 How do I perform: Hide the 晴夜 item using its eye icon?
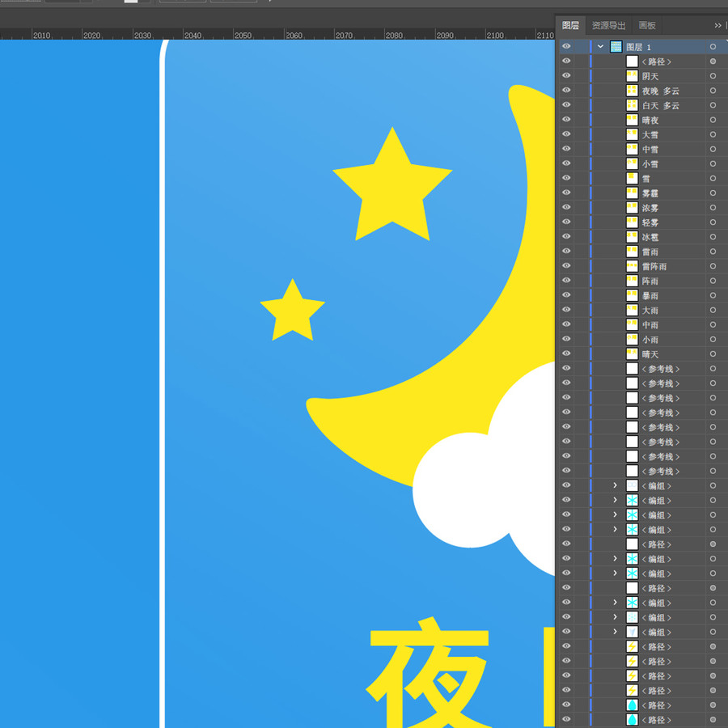point(566,120)
